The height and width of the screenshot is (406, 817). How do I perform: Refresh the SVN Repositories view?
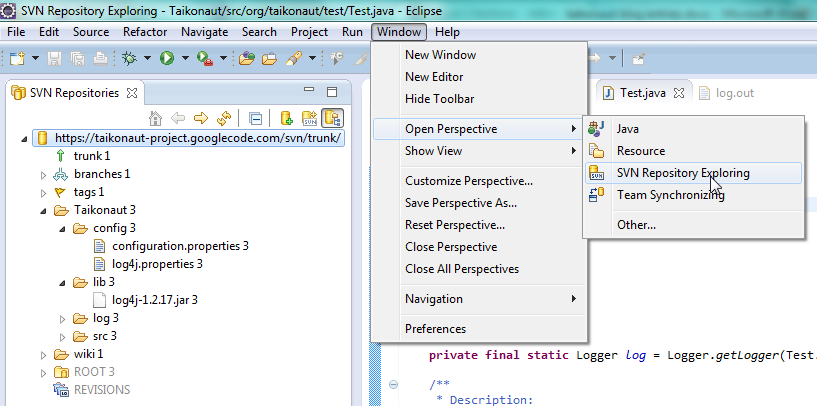tap(224, 119)
